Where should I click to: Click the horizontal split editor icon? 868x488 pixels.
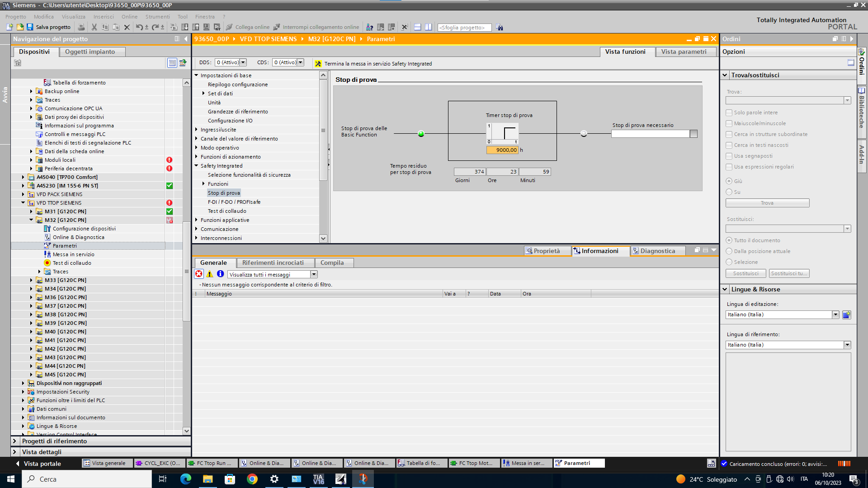[417, 27]
